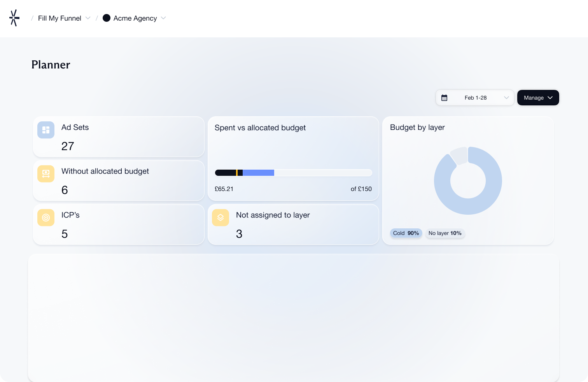Click the Ad Sets count 27
This screenshot has height=382, width=588.
[x=68, y=146]
